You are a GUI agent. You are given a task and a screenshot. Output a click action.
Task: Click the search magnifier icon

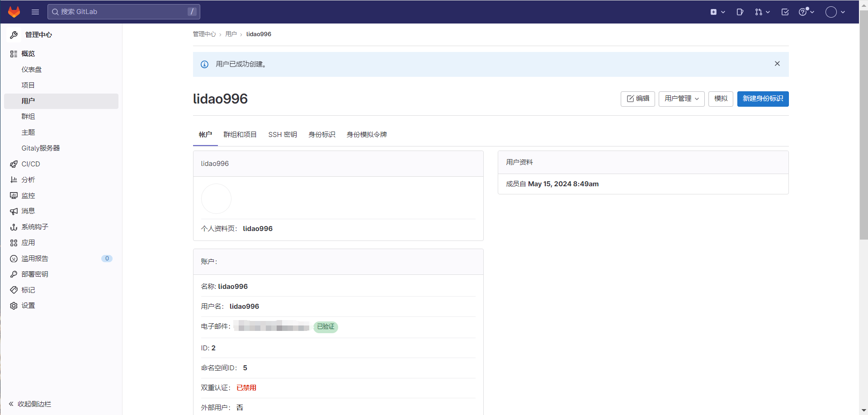[x=55, y=12]
